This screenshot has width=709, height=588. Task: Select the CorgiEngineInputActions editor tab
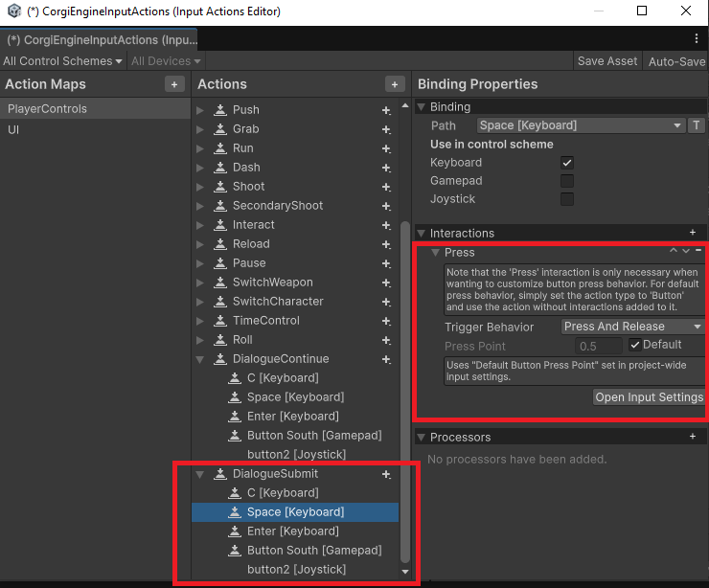click(x=99, y=40)
